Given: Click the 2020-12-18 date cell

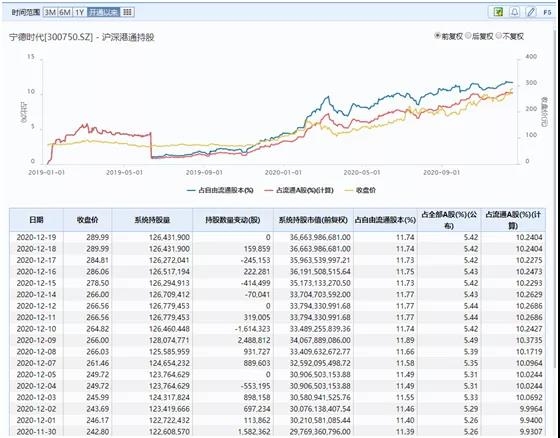Looking at the screenshot, I should coord(36,249).
